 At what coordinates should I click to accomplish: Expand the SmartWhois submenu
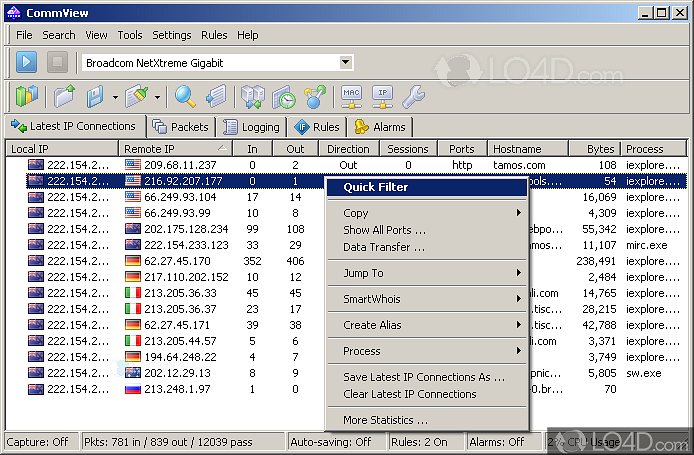pyautogui.click(x=427, y=299)
